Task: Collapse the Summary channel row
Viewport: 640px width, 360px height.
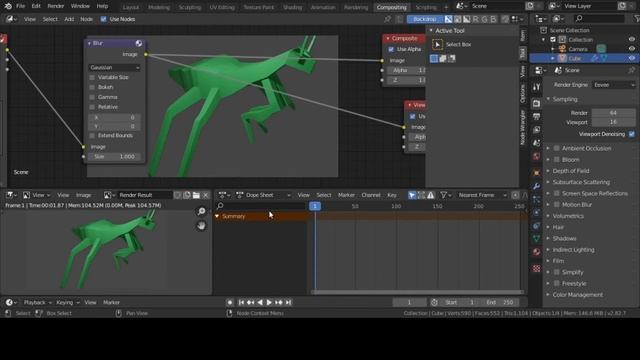Action: [217, 216]
